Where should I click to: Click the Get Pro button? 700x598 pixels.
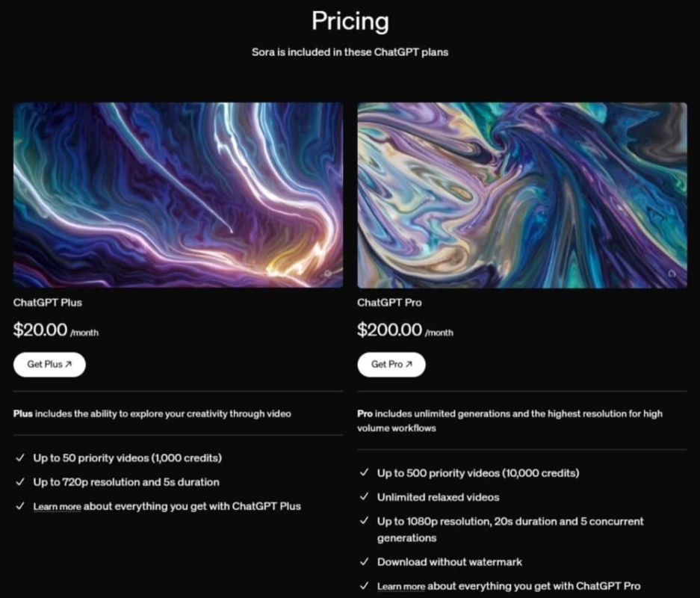coord(391,365)
